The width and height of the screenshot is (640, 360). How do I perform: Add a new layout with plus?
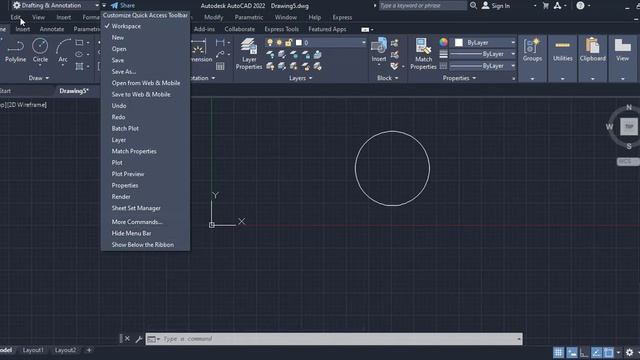[89, 350]
